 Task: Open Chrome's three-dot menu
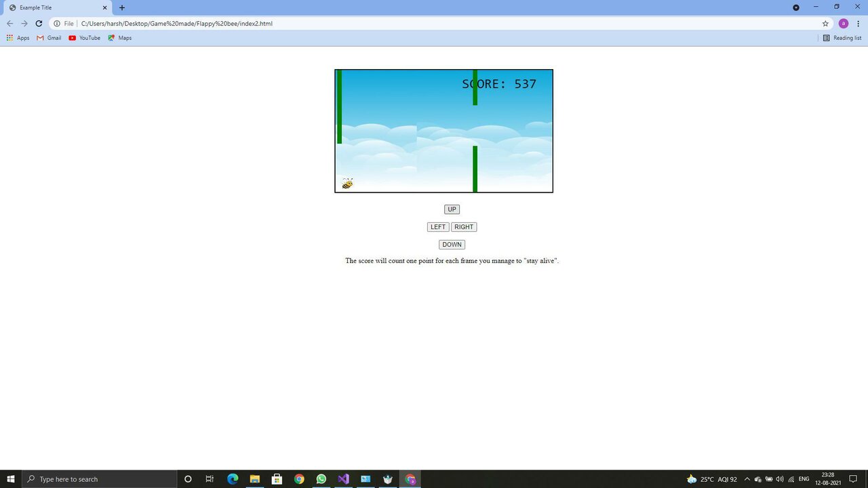click(x=859, y=24)
